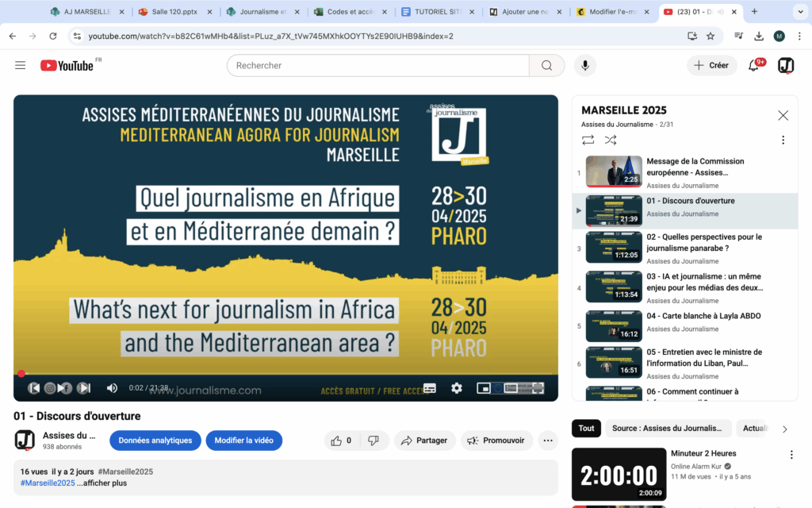
Task: Switch to the Modifier l'e-mail tab
Action: pyautogui.click(x=612, y=11)
